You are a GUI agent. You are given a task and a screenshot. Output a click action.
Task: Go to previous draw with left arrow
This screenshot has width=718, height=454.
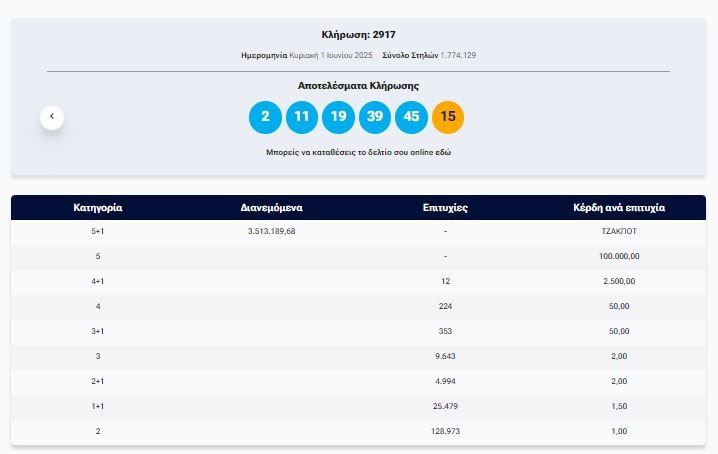52,117
